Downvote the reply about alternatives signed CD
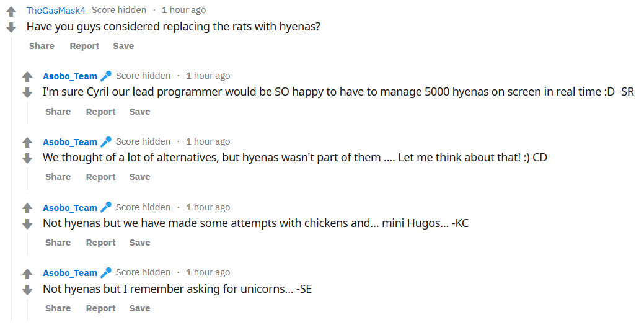The height and width of the screenshot is (330, 644). [x=27, y=159]
